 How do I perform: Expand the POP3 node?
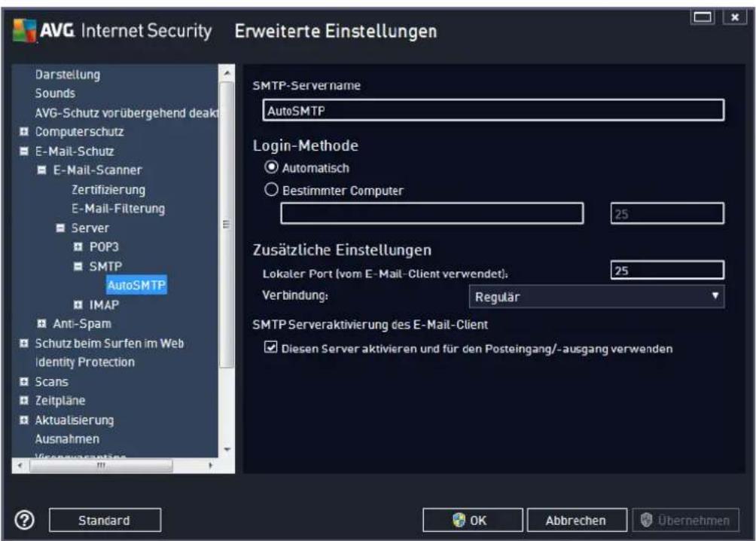78,246
